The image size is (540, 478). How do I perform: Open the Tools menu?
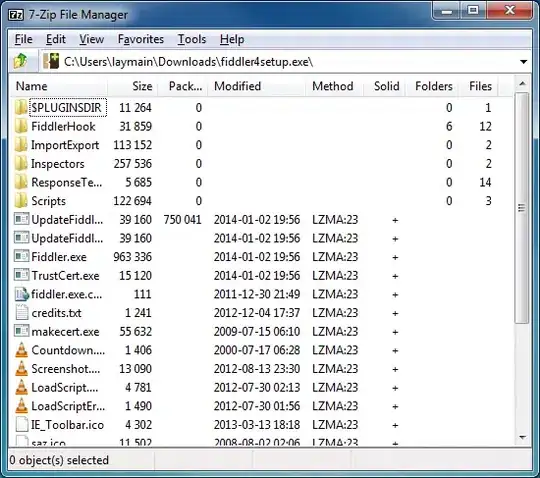[192, 39]
